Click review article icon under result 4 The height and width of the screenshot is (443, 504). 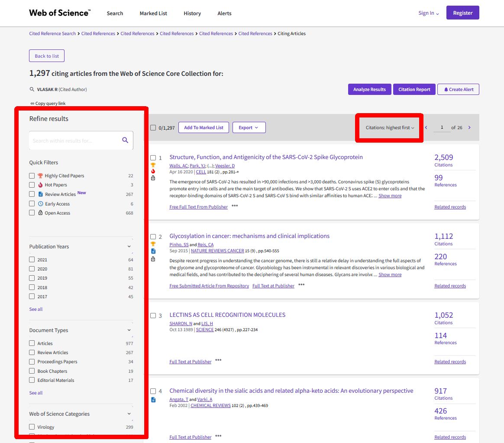(153, 400)
